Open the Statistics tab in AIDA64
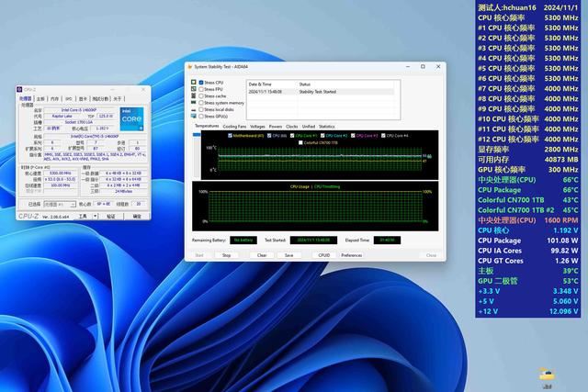Image resolution: width=588 pixels, height=392 pixels. 327,126
